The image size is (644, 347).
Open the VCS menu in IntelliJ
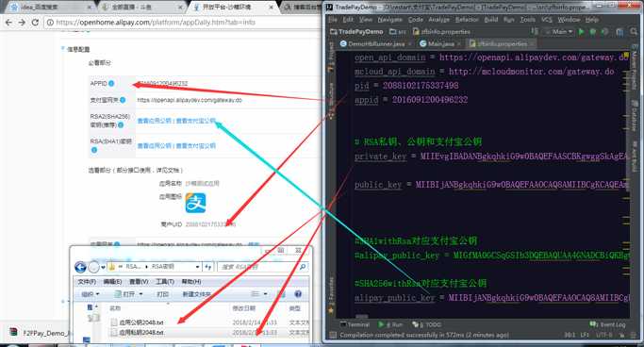click(x=547, y=19)
